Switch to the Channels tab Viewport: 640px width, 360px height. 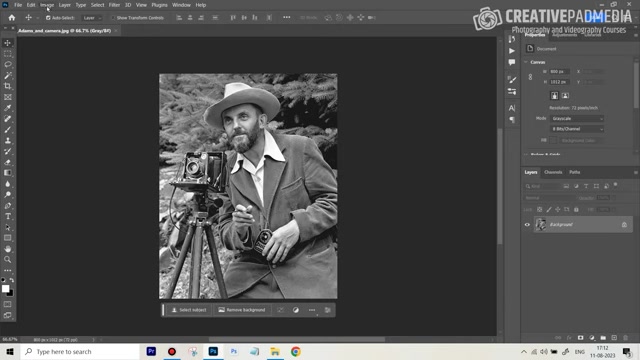tap(553, 172)
